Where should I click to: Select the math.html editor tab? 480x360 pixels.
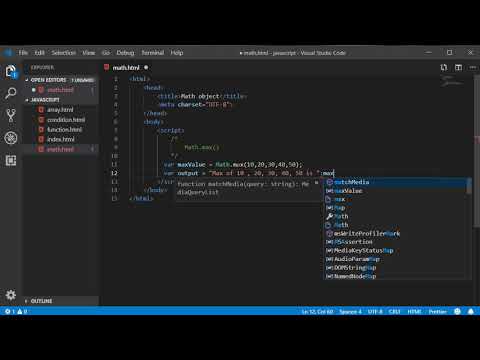pyautogui.click(x=126, y=68)
